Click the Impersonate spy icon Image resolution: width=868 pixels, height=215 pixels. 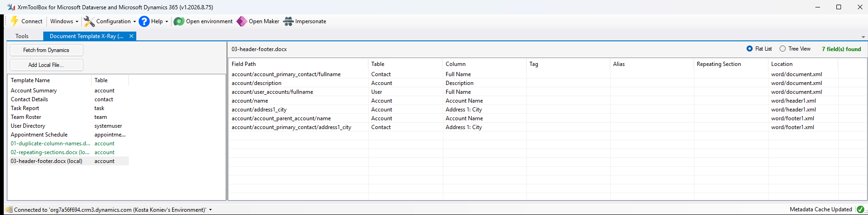288,21
